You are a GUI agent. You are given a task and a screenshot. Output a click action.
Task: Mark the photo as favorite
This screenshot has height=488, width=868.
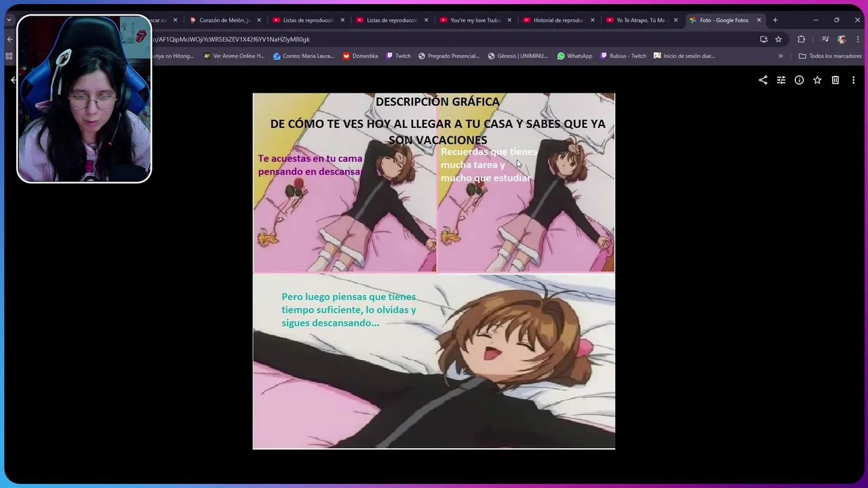click(817, 80)
